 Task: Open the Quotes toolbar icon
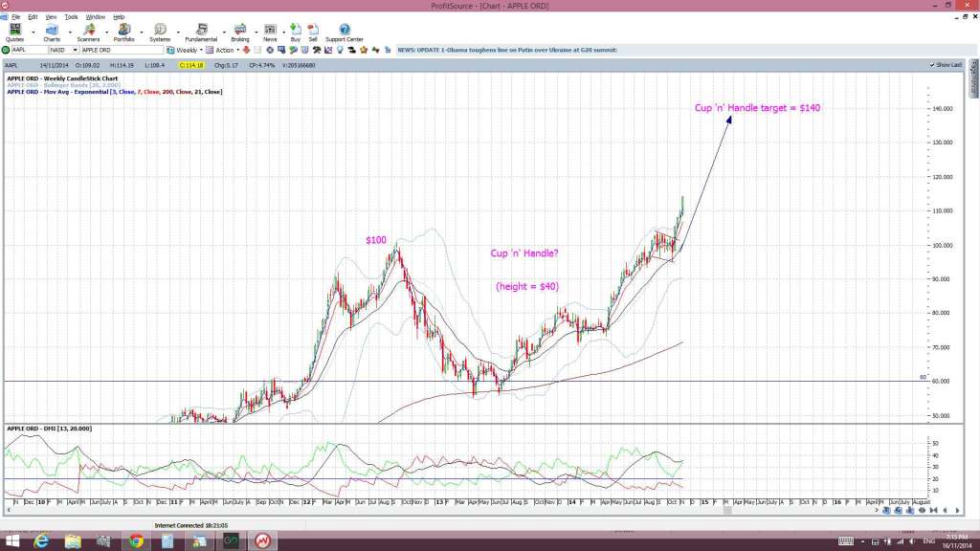pos(14,33)
